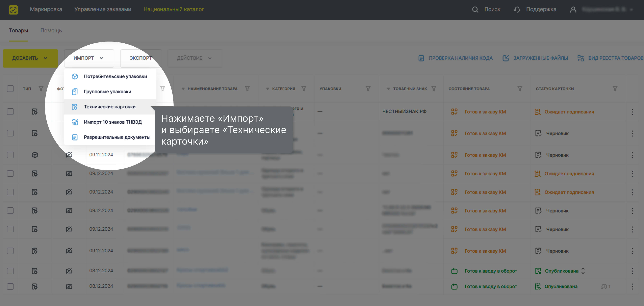Open the user profile icon
The image size is (644, 306).
(x=573, y=9)
